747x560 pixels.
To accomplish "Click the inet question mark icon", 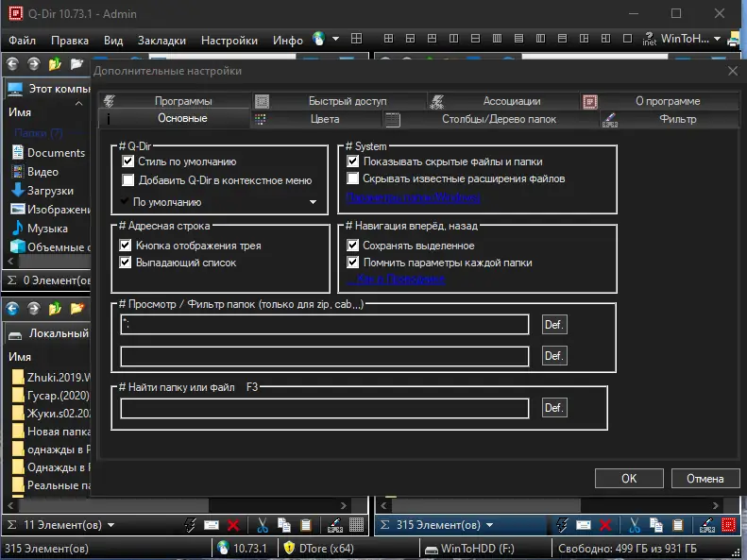I will [649, 39].
